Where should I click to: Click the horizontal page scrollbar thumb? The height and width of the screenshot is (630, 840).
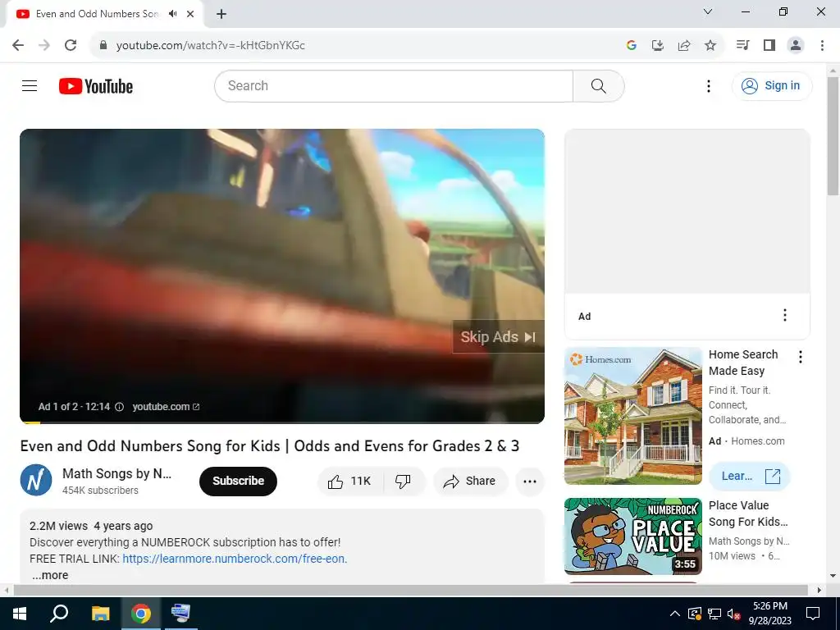pyautogui.click(x=410, y=590)
